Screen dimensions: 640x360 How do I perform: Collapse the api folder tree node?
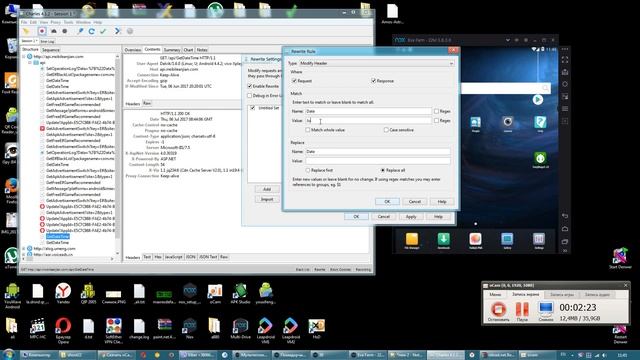click(30, 63)
